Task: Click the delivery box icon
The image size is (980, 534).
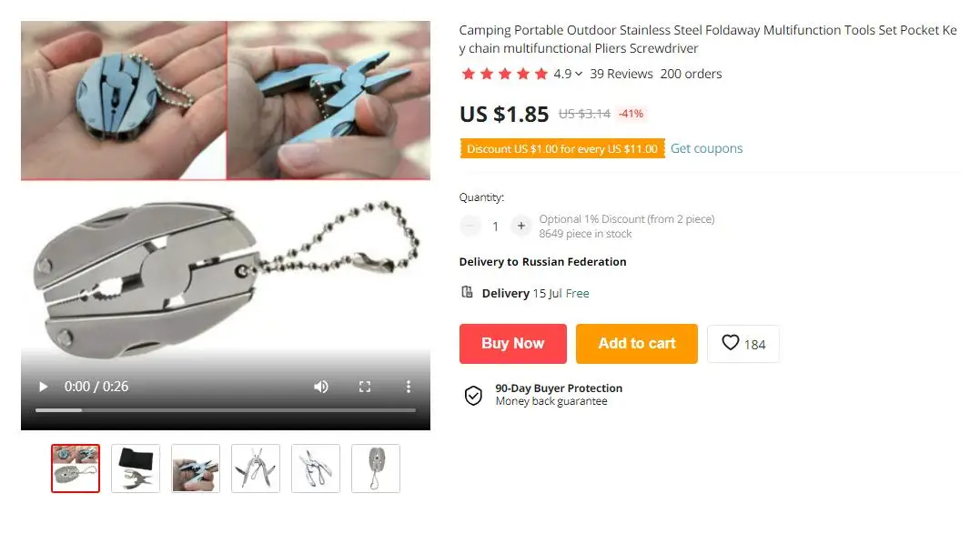Action: click(467, 292)
